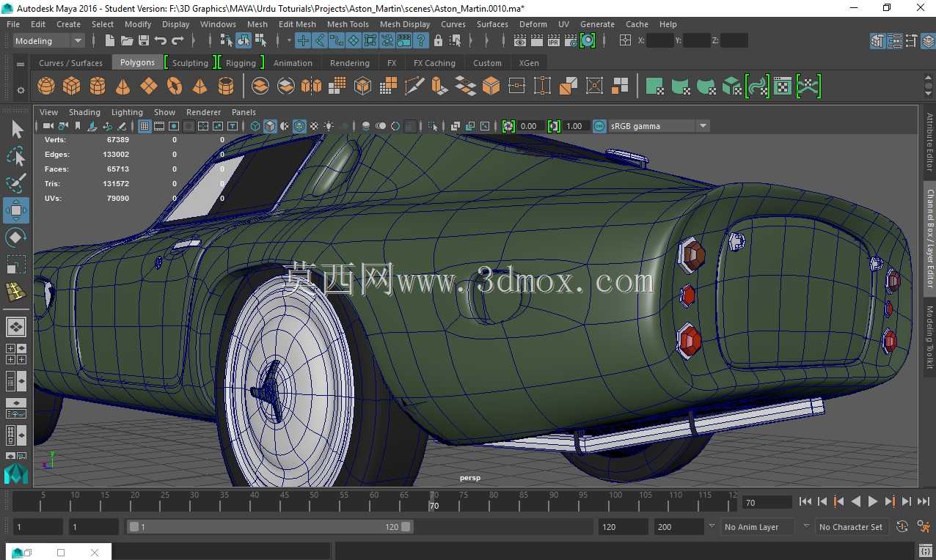
Task: Click the range slider bar showing 120
Action: coord(270,526)
